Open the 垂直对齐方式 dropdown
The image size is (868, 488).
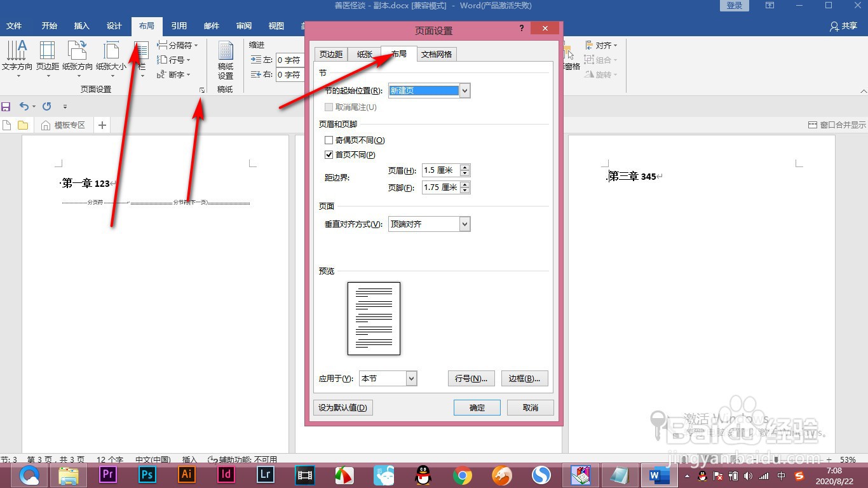coord(464,224)
